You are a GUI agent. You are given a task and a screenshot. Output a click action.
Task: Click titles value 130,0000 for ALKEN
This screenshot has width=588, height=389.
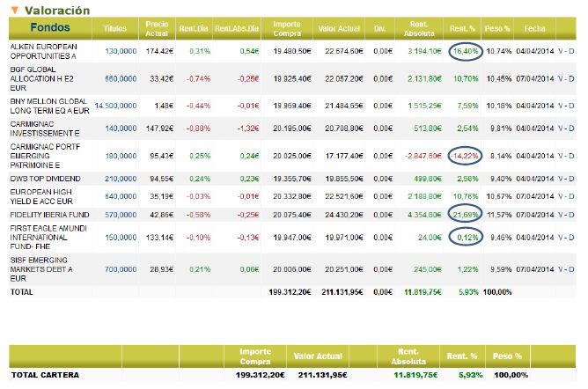pyautogui.click(x=121, y=51)
